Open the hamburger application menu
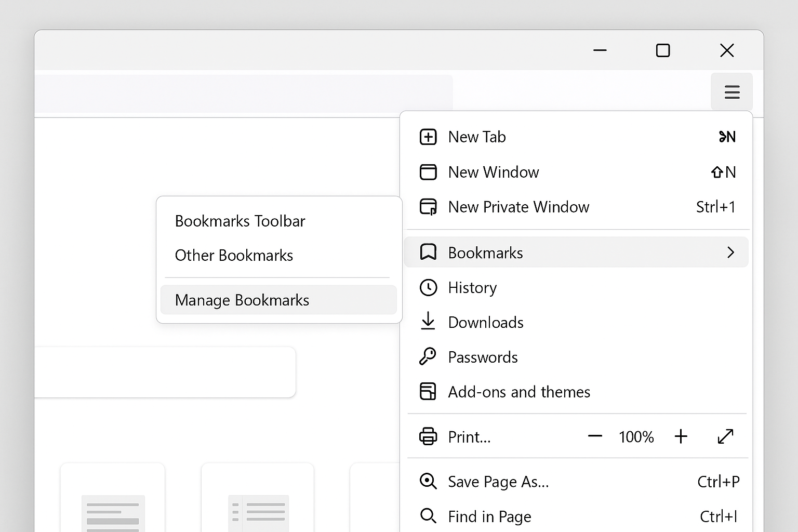The height and width of the screenshot is (532, 798). coord(731,92)
